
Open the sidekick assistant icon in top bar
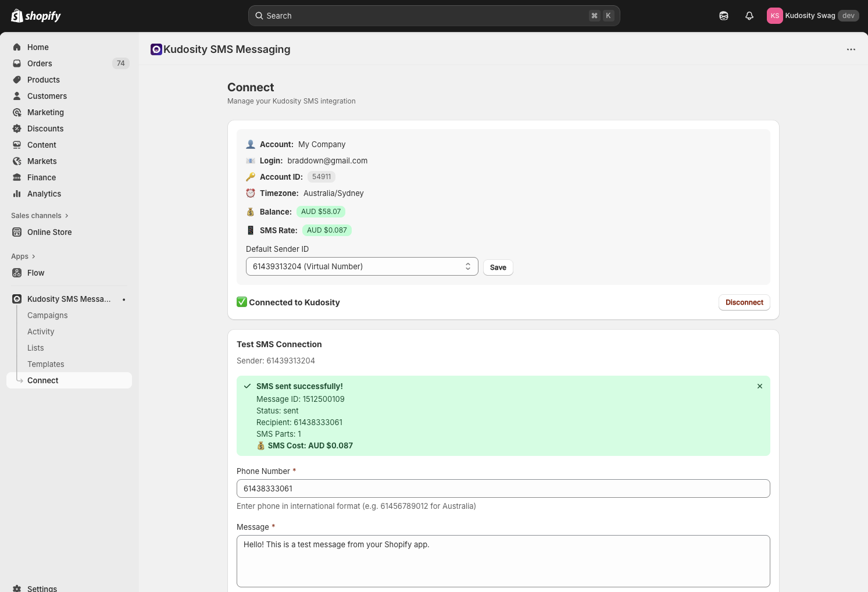(x=724, y=16)
